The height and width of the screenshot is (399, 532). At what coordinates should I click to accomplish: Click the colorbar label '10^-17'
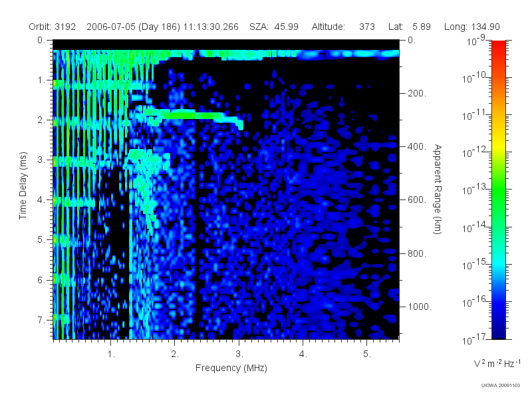click(x=474, y=339)
